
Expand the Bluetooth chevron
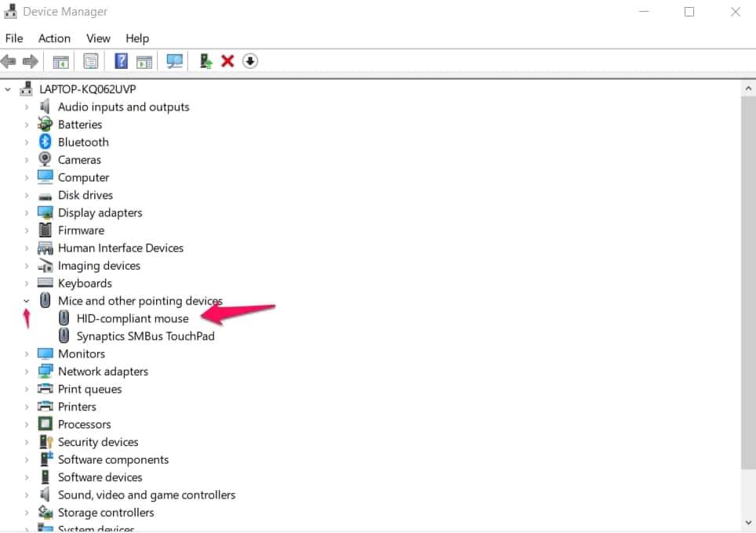(27, 142)
